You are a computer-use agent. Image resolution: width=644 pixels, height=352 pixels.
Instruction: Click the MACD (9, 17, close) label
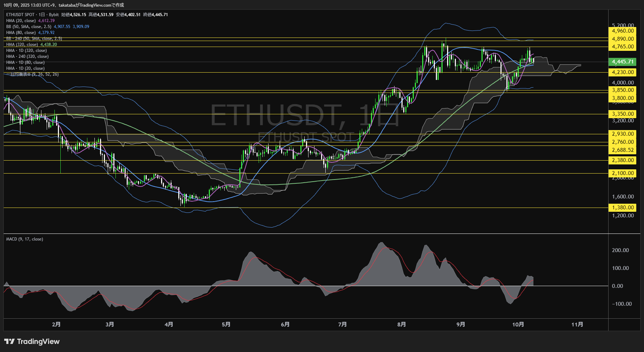(x=25, y=239)
